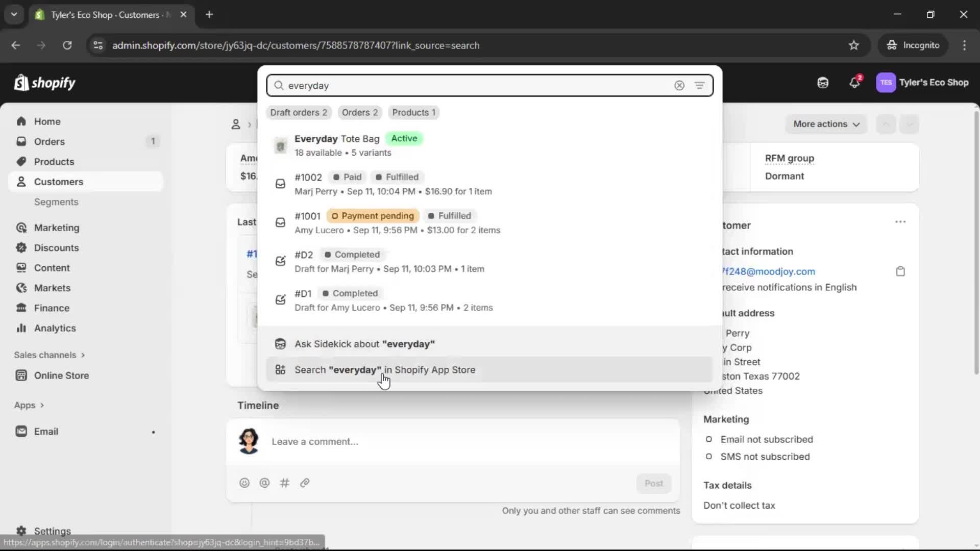The width and height of the screenshot is (980, 551).
Task: Open Sidekick assistant from top bar
Action: [822, 83]
